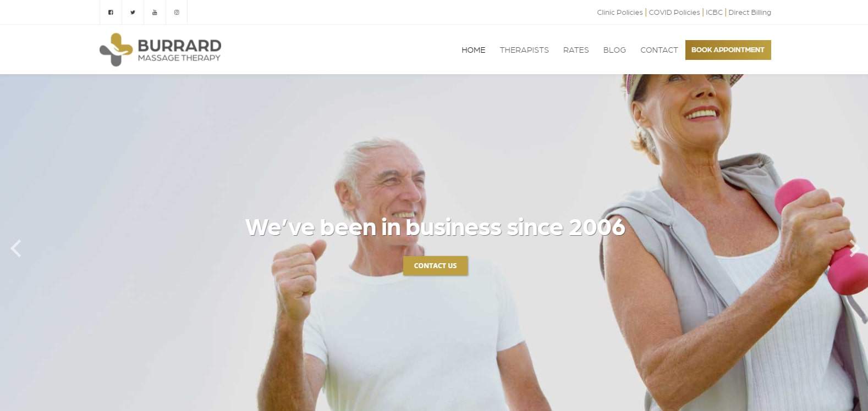Open the Direct Billing link
868x411 pixels.
[x=750, y=12]
